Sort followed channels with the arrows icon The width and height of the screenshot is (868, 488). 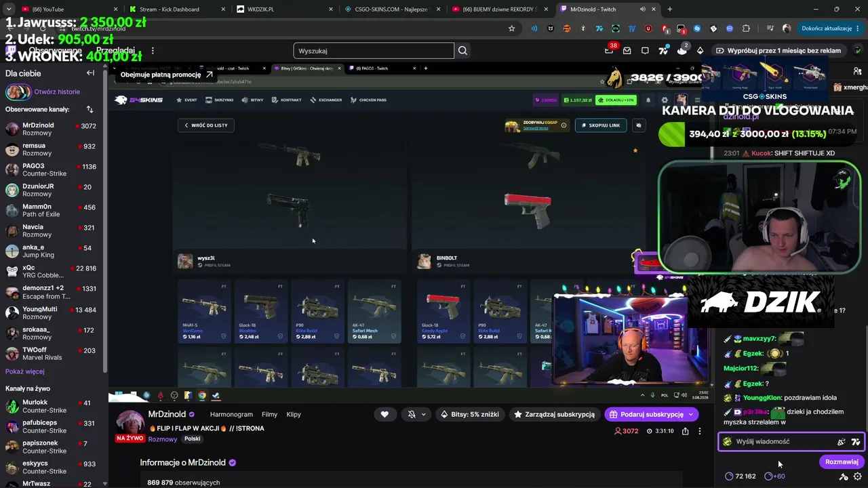90,109
